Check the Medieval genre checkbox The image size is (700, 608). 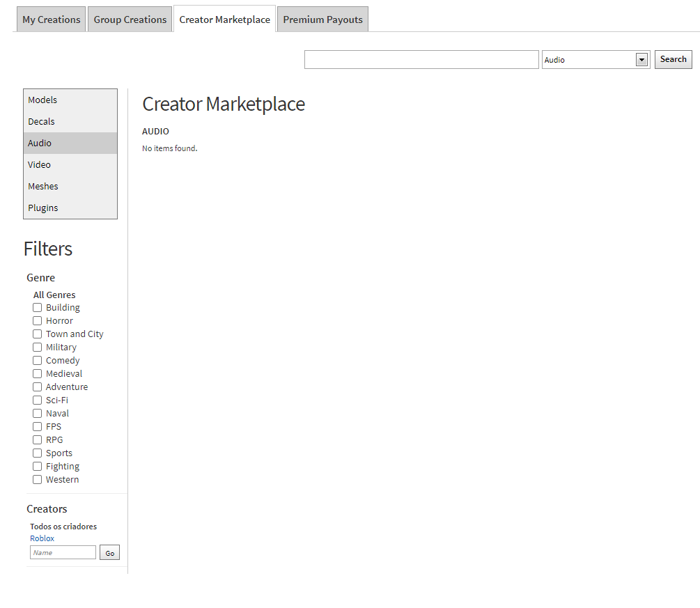click(x=37, y=373)
